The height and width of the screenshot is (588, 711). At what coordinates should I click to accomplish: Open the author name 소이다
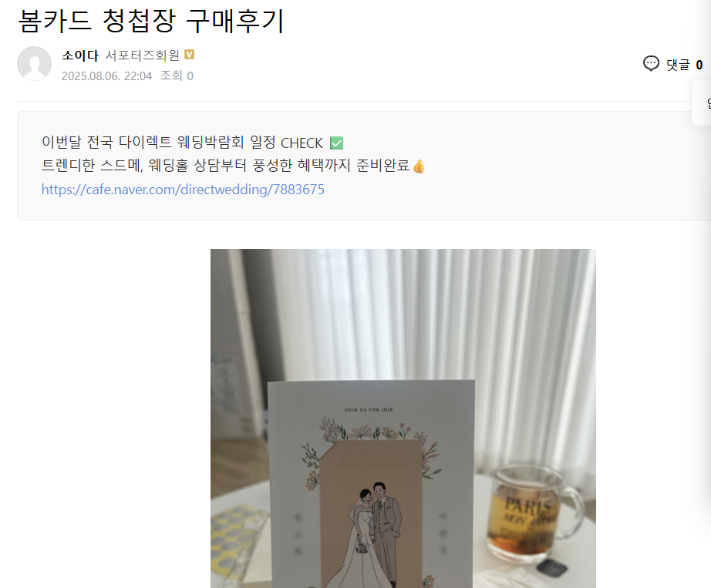point(80,55)
